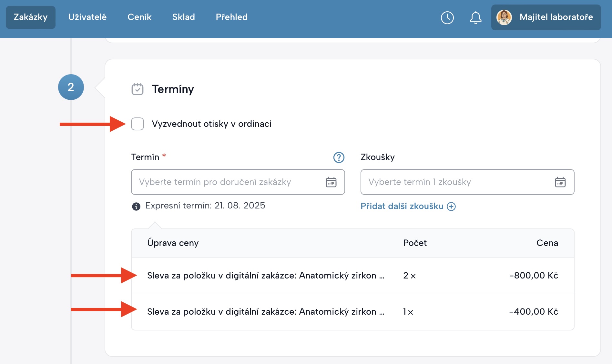Open the clock history icon
The width and height of the screenshot is (612, 364).
click(447, 18)
